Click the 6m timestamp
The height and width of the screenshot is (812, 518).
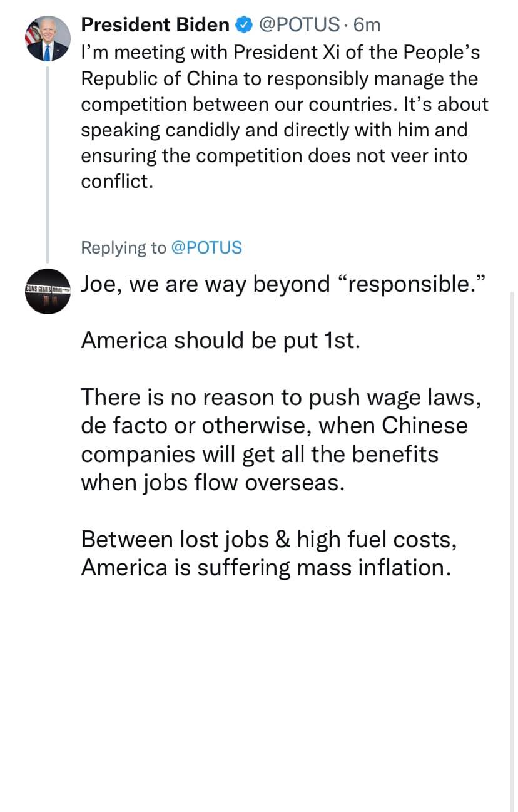pyautogui.click(x=367, y=25)
